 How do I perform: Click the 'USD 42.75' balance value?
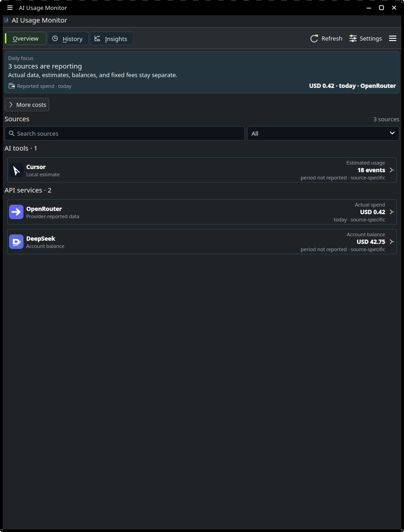click(x=371, y=242)
